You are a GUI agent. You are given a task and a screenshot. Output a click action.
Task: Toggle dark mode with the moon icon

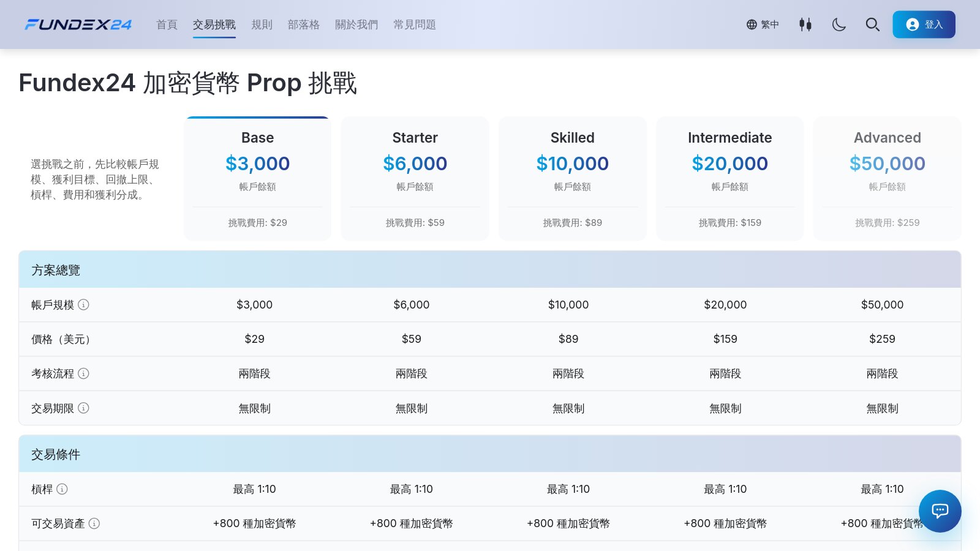839,24
